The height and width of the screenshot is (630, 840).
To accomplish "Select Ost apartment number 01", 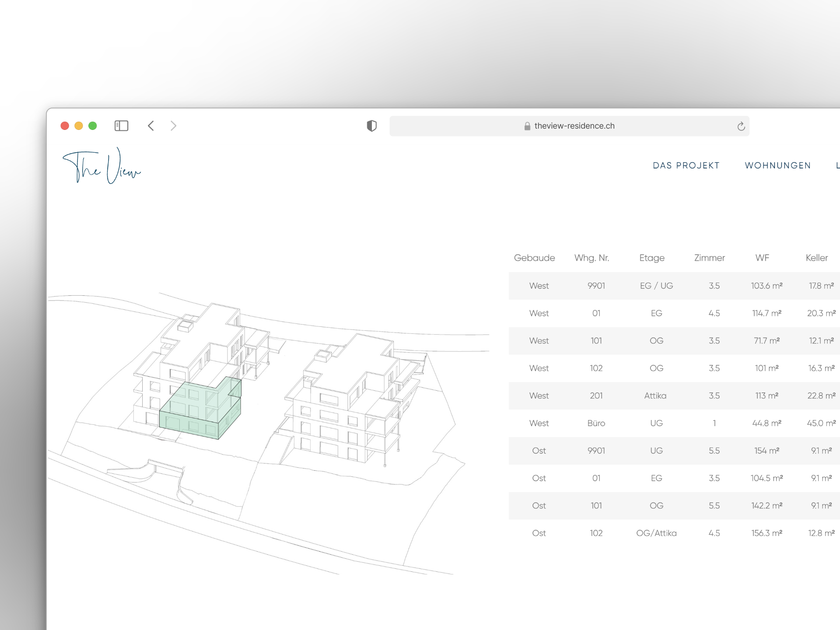I will [x=596, y=479].
